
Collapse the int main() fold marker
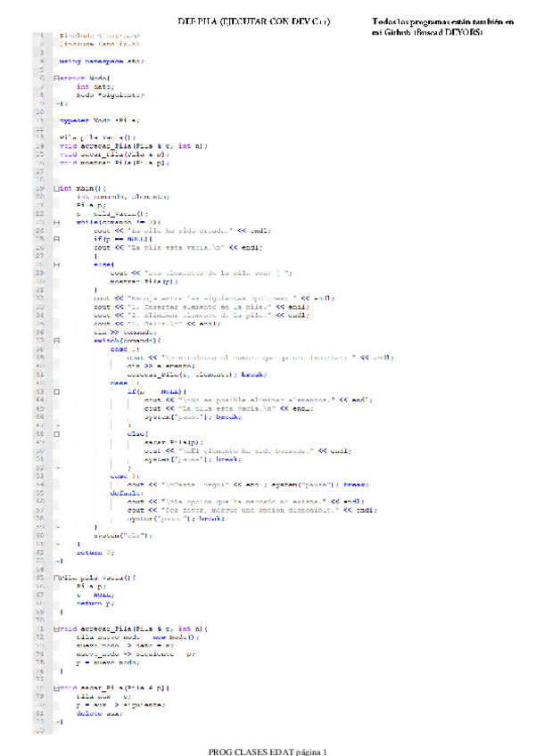click(x=57, y=188)
